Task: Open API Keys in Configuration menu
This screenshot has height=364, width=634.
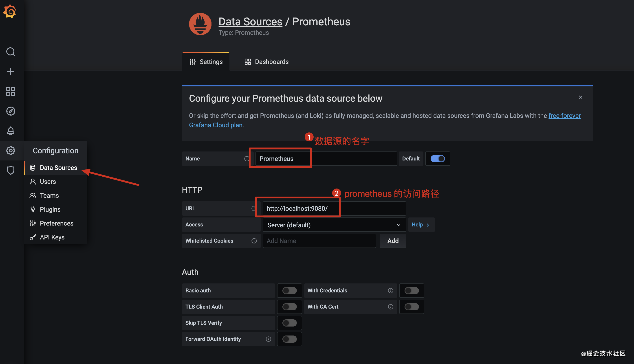Action: click(55, 237)
